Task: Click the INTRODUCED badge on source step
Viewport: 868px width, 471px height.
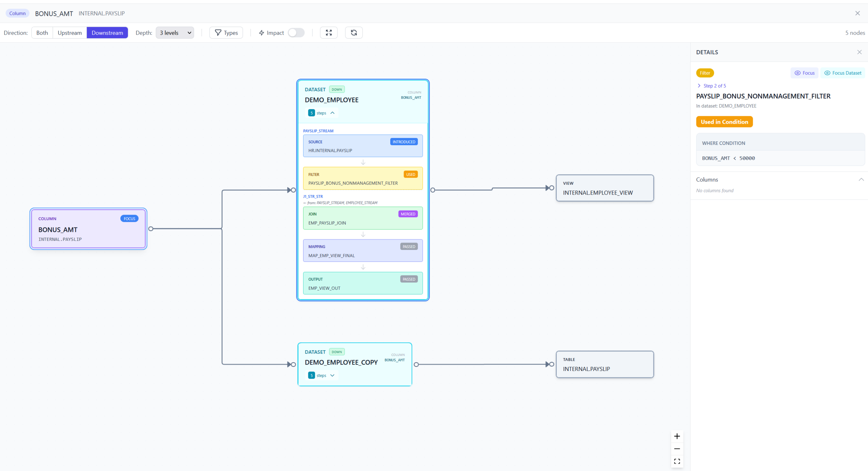Action: coord(404,142)
